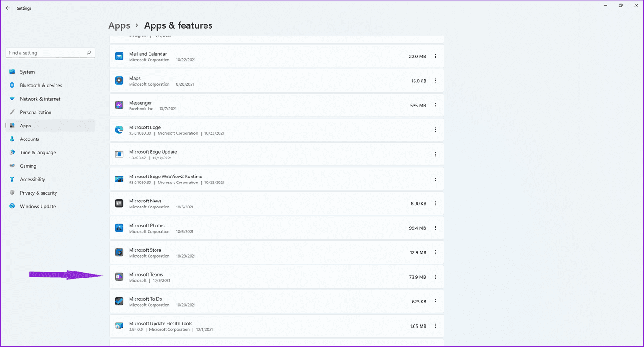
Task: Click the Microsoft News app icon
Action: [x=119, y=204]
